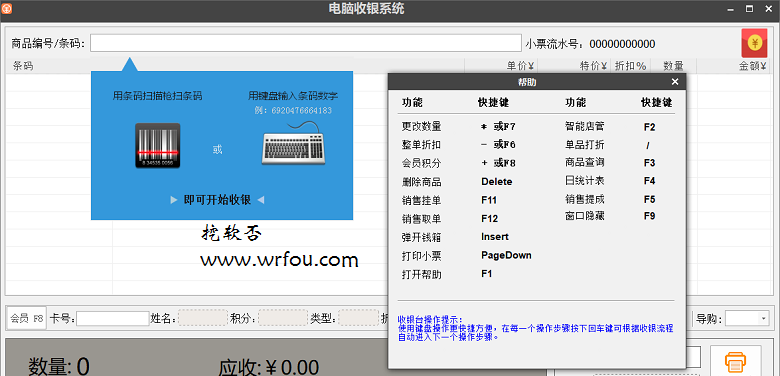Click the F2 shortcut text
This screenshot has height=376, width=780.
(649, 127)
